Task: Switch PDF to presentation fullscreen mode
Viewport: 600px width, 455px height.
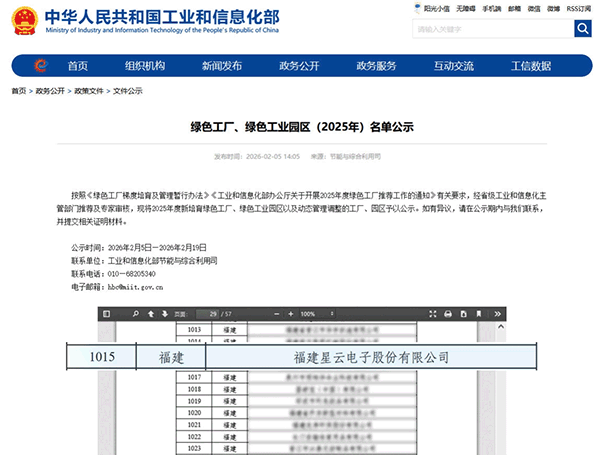Action: (432, 313)
